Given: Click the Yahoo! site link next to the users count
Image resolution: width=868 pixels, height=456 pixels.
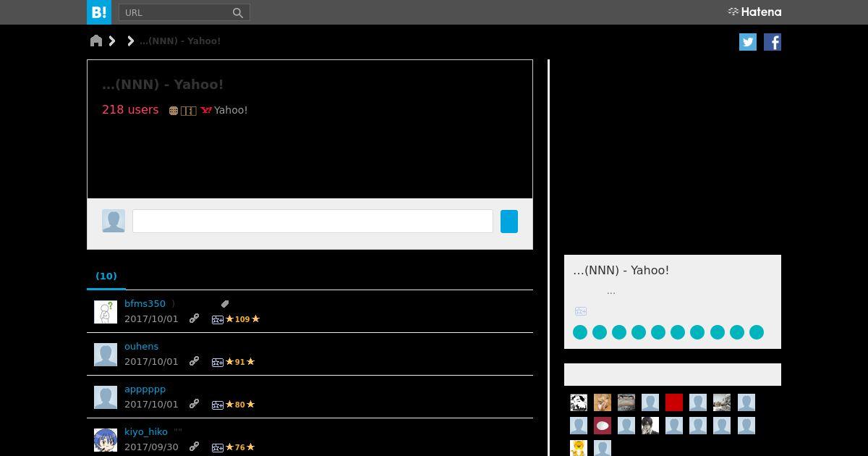Looking at the screenshot, I should click(231, 110).
